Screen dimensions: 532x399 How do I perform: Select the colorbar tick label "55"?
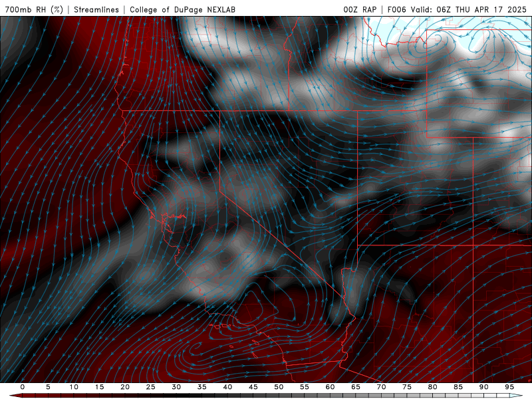point(305,387)
